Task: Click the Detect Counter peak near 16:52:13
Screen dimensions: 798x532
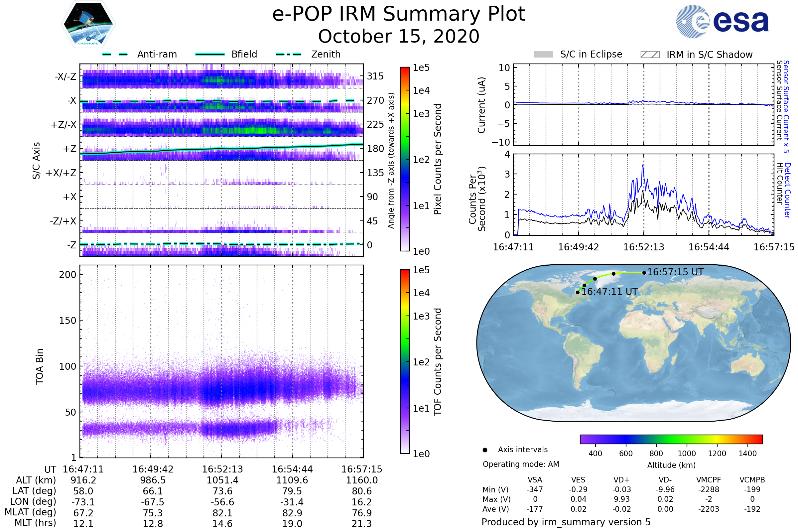Action: click(x=643, y=166)
